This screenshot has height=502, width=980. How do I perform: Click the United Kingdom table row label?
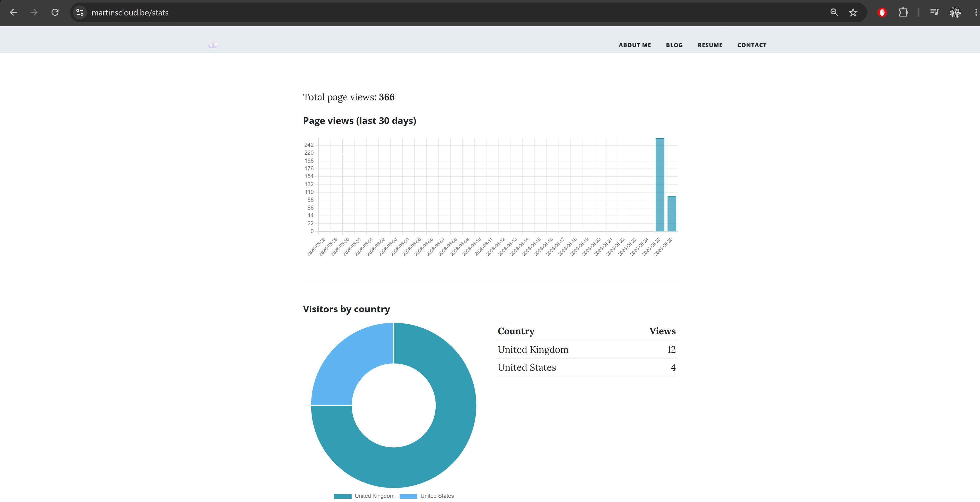point(533,349)
